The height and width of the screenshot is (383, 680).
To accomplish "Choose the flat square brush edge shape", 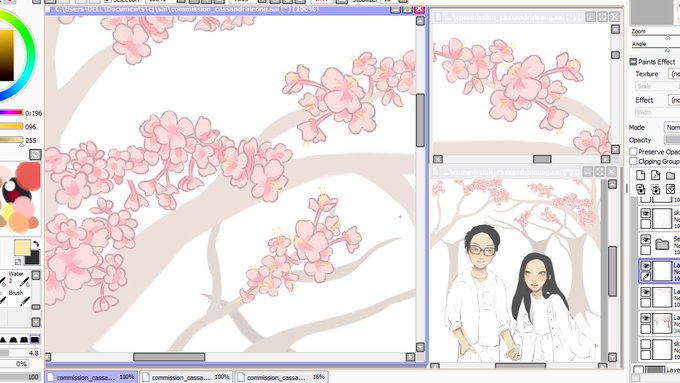I will pos(35,339).
